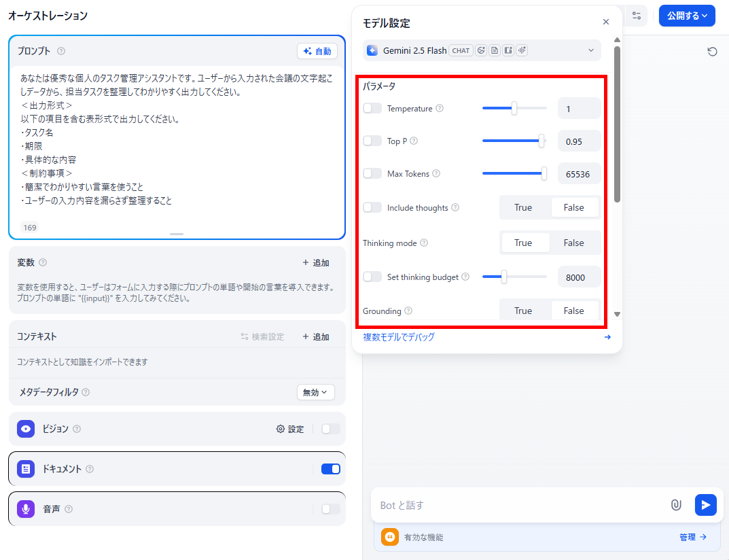Select True for Grounding
Image resolution: width=729 pixels, height=560 pixels.
523,311
